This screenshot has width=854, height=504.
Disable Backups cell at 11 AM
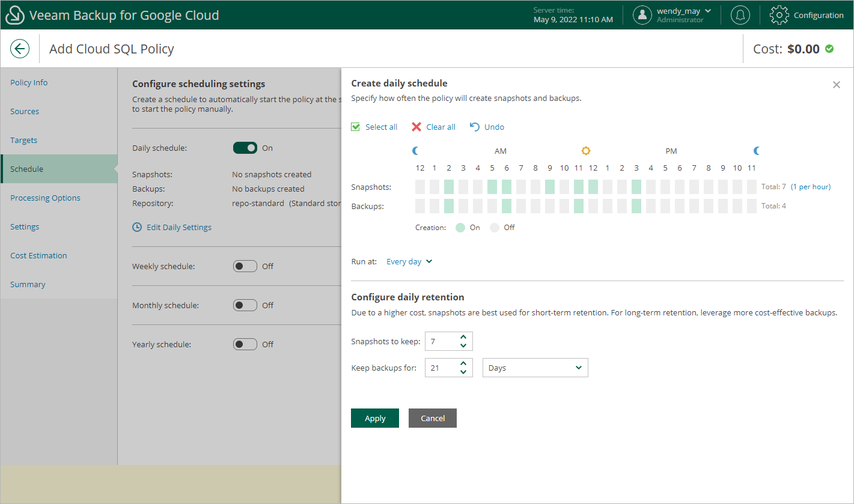click(579, 206)
